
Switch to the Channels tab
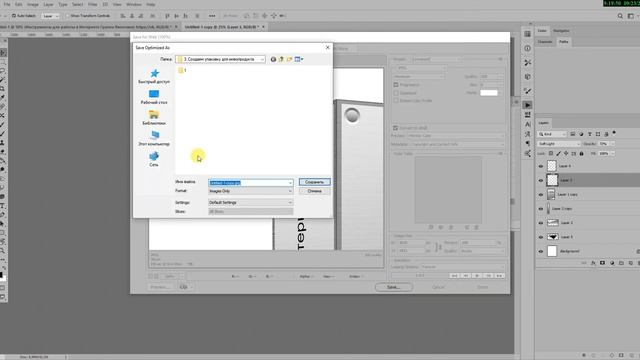(x=545, y=42)
